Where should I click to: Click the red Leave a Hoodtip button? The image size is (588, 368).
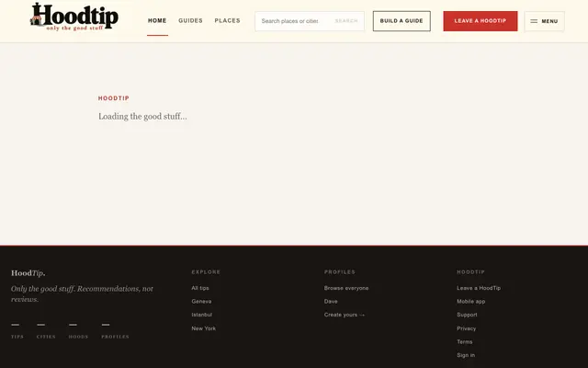[480, 21]
